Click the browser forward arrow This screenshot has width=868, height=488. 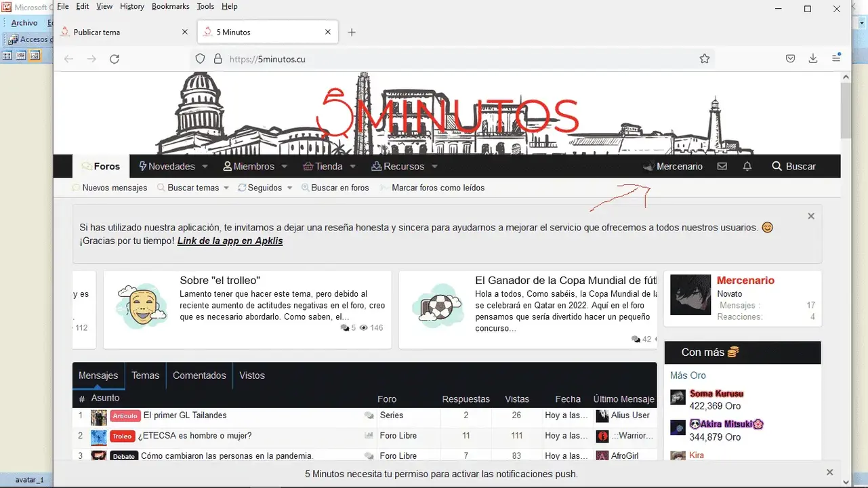tap(91, 59)
